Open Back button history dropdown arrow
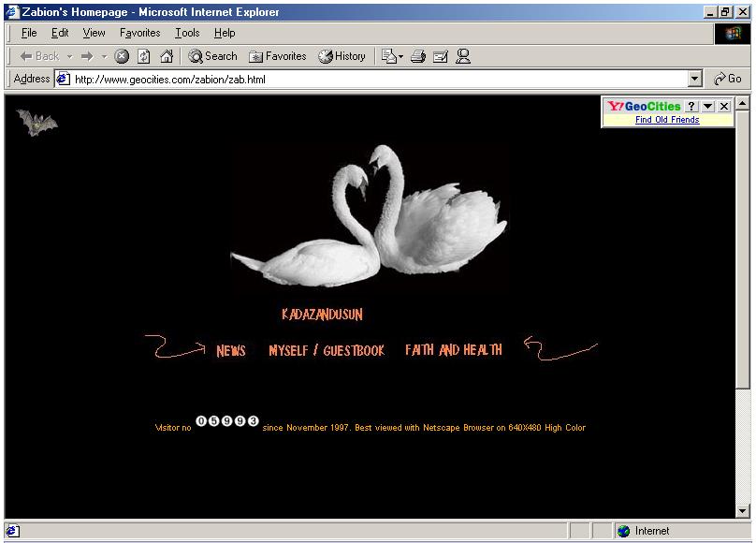 tap(70, 57)
